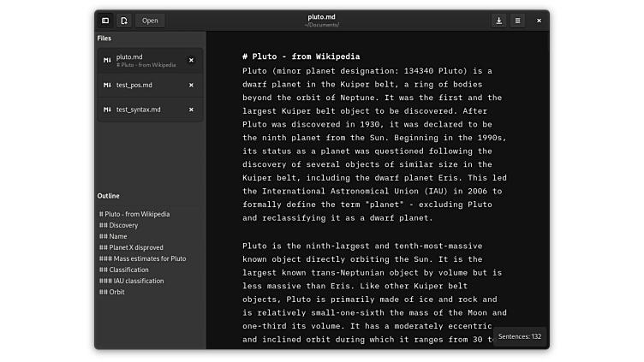Select Mass estimates for Pluto outline entry
The image size is (644, 362).
pyautogui.click(x=142, y=258)
